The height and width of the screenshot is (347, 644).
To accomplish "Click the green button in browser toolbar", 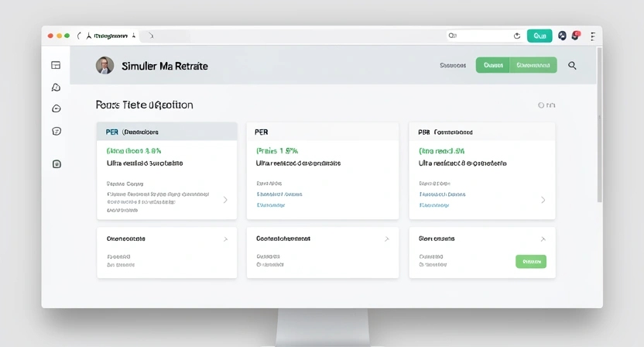I will (540, 36).
